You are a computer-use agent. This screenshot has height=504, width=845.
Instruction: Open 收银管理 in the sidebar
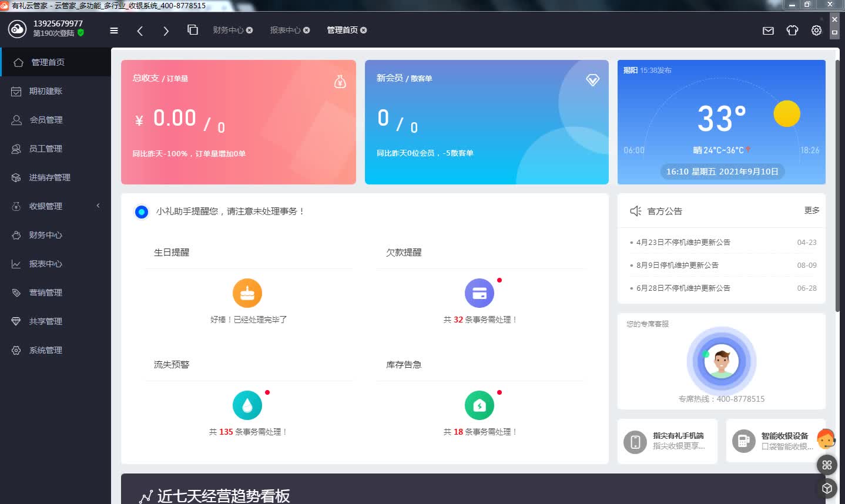(55, 206)
